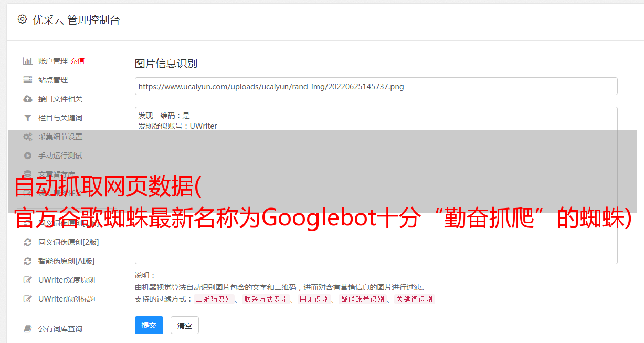Focus the image URL input field
The height and width of the screenshot is (343, 644).
(x=376, y=86)
